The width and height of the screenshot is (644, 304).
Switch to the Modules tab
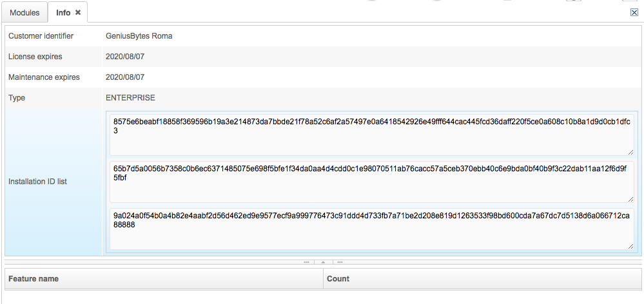24,13
